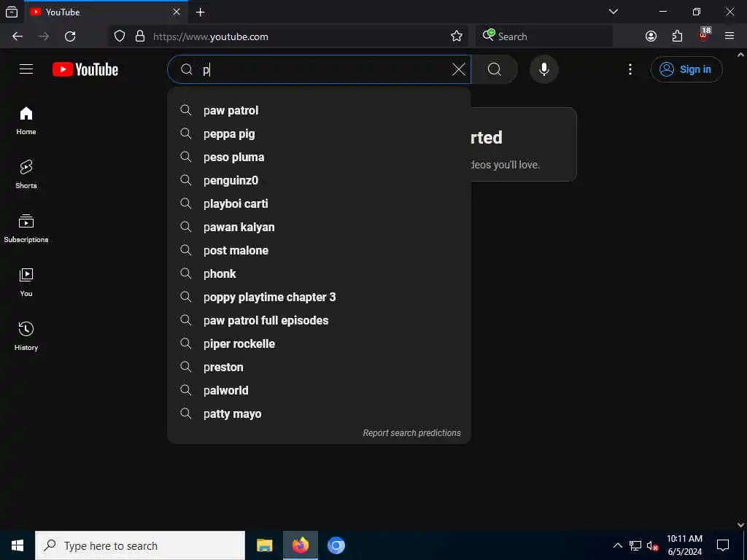Choose the 'piper rockelle' suggestion
The image size is (747, 560).
pyautogui.click(x=320, y=344)
